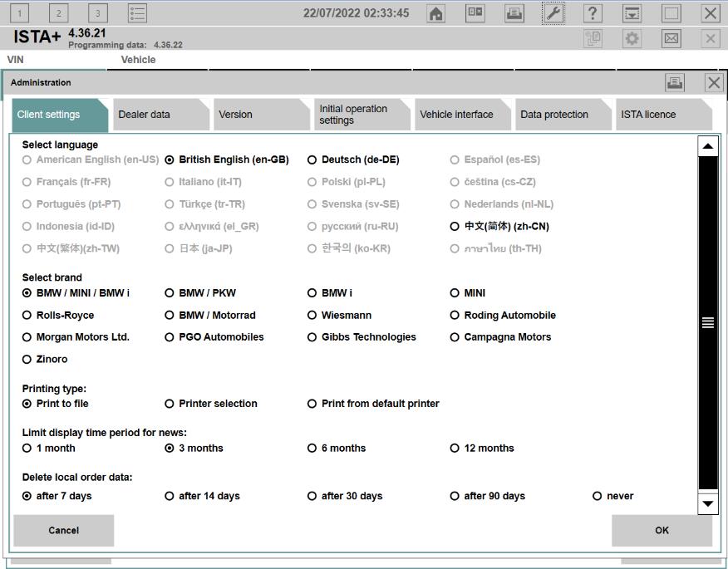Select Chinese simplified (zh-CN) language
This screenshot has width=728, height=569.
(499, 226)
